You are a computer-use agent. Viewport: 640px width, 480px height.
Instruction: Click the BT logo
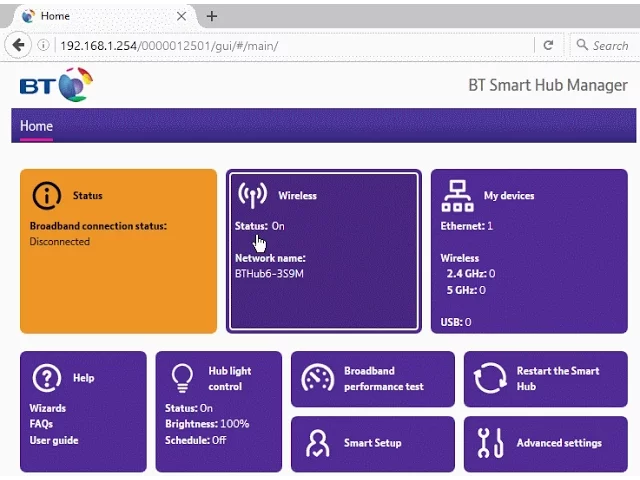pyautogui.click(x=56, y=85)
